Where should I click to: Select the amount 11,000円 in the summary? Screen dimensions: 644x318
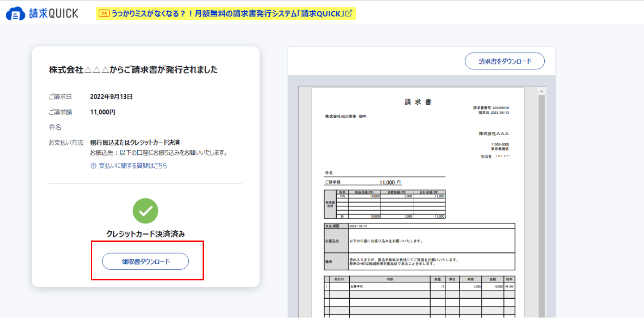102,112
